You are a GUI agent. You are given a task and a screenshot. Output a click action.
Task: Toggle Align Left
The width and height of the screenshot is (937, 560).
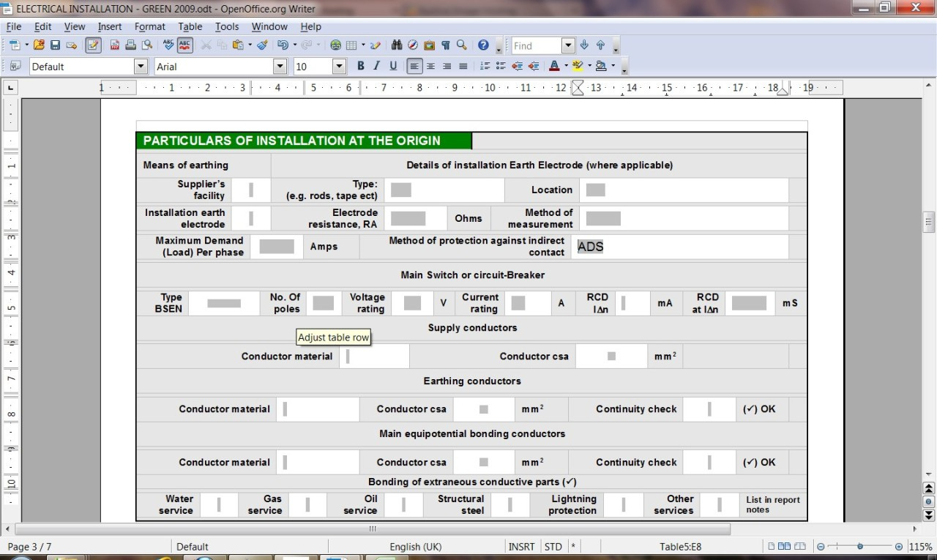tap(414, 66)
